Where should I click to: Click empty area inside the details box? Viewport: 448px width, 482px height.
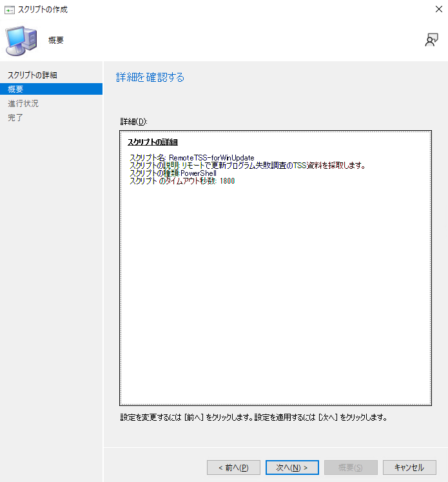point(275,290)
